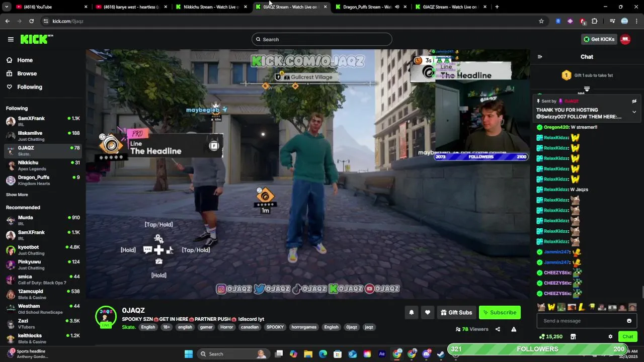
Task: Click Get KICKs button
Action: (599, 39)
